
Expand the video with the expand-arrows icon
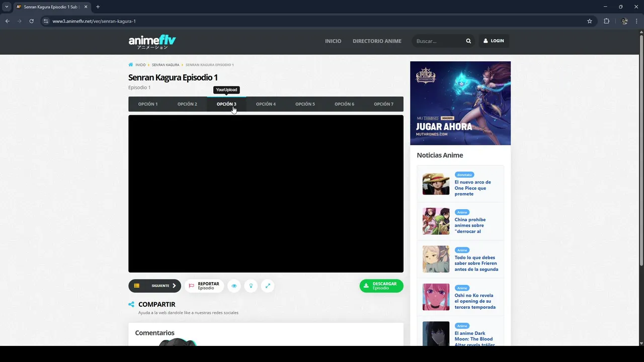coord(268,286)
